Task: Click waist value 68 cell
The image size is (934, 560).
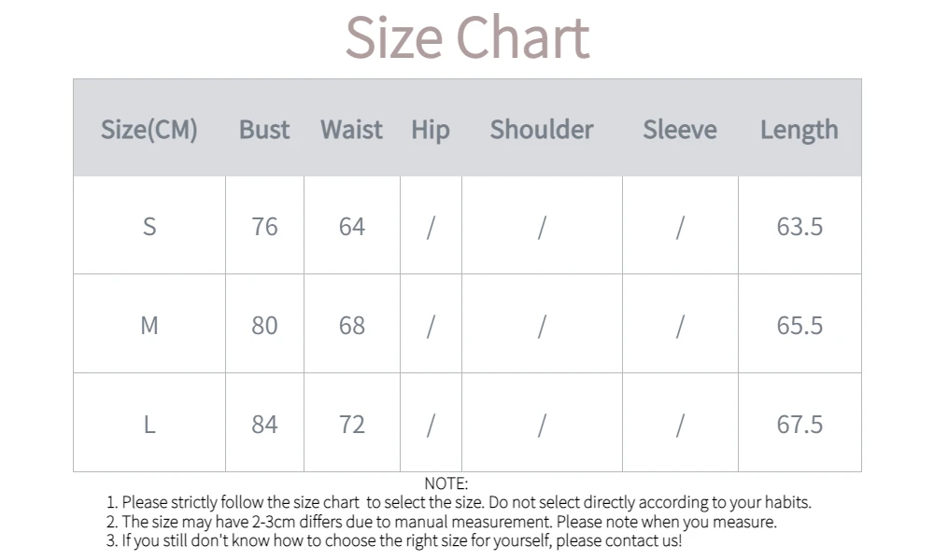Action: tap(351, 325)
